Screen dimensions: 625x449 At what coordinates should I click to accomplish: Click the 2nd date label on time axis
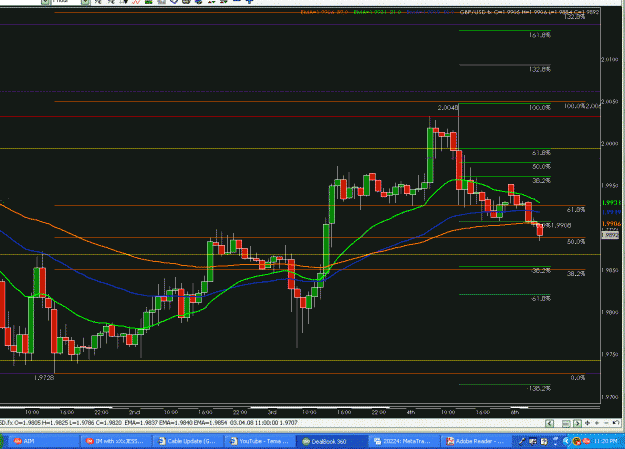pyautogui.click(x=134, y=412)
